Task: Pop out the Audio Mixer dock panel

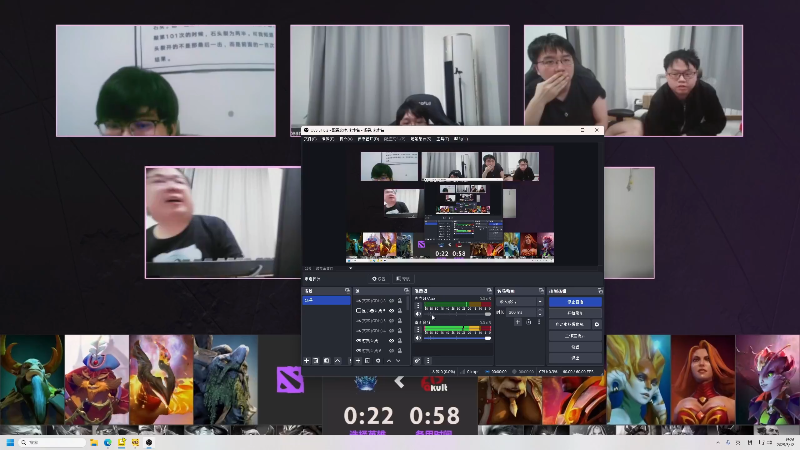Action: (489, 291)
